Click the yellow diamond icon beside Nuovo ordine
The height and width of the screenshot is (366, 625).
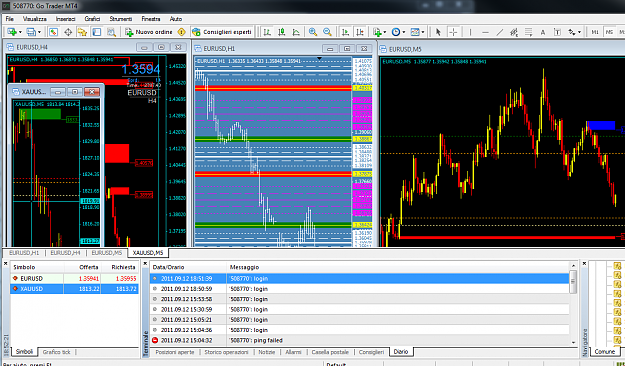pos(181,32)
